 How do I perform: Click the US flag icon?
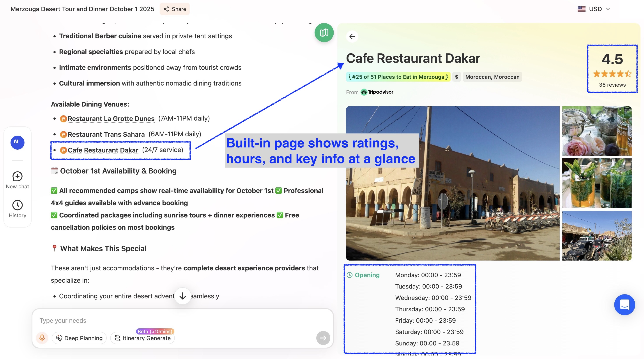coord(581,9)
